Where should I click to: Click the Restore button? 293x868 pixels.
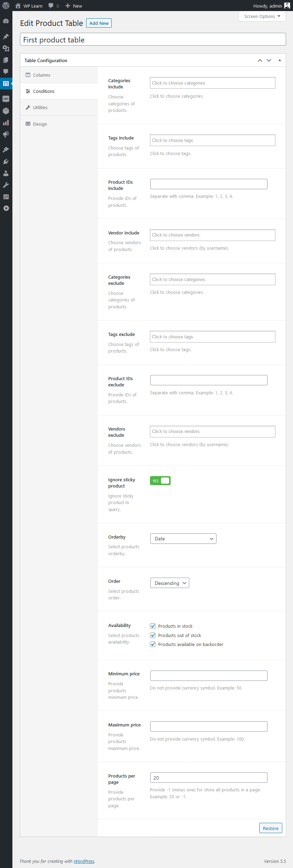pos(271,828)
